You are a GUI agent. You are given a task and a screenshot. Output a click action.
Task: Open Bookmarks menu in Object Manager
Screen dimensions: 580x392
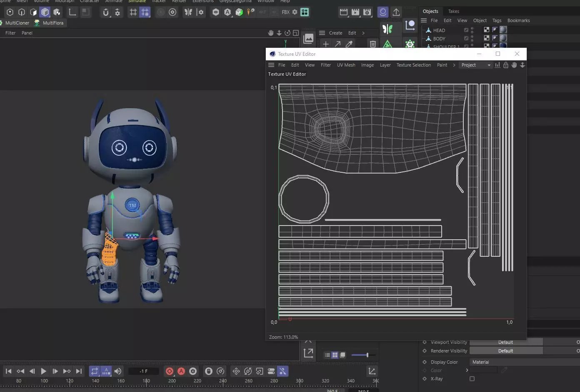click(519, 20)
